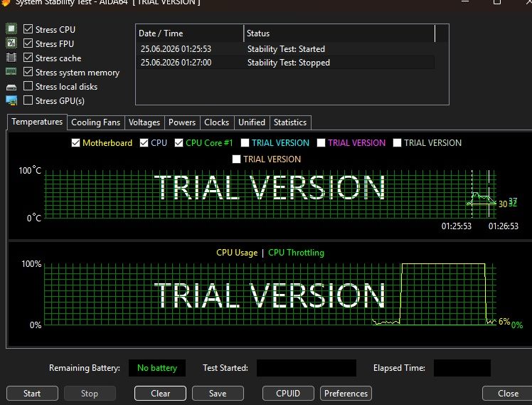Image resolution: width=532 pixels, height=405 pixels.
Task: Click the CPU Usage legend label
Action: [x=237, y=253]
